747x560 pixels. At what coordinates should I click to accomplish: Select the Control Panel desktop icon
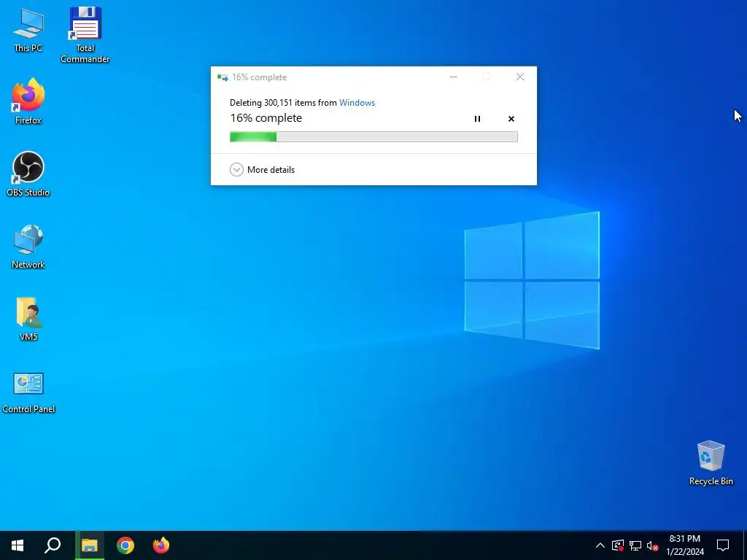[28, 392]
